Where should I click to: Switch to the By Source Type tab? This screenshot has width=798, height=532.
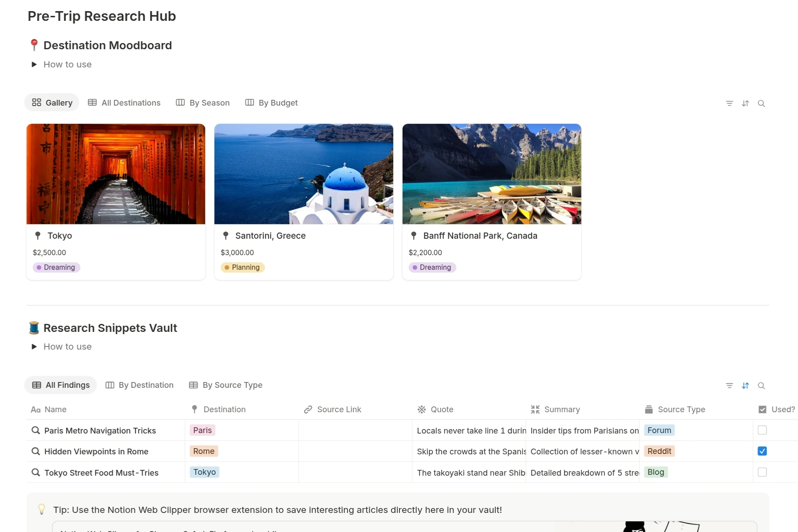225,385
